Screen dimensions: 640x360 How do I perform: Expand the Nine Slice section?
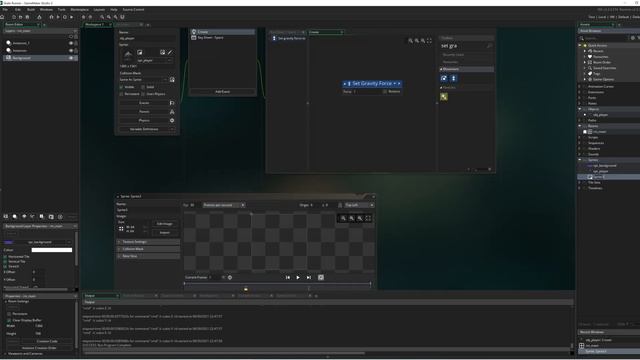(x=148, y=256)
